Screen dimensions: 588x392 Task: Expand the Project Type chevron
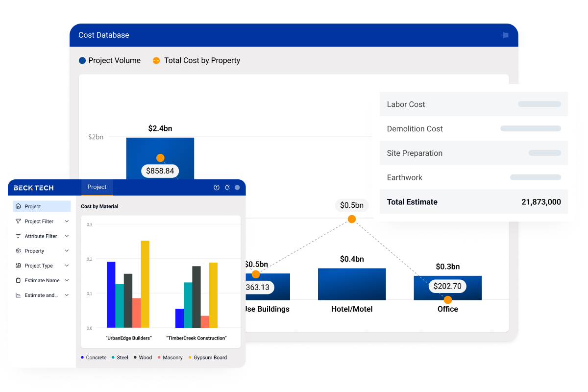pyautogui.click(x=67, y=266)
